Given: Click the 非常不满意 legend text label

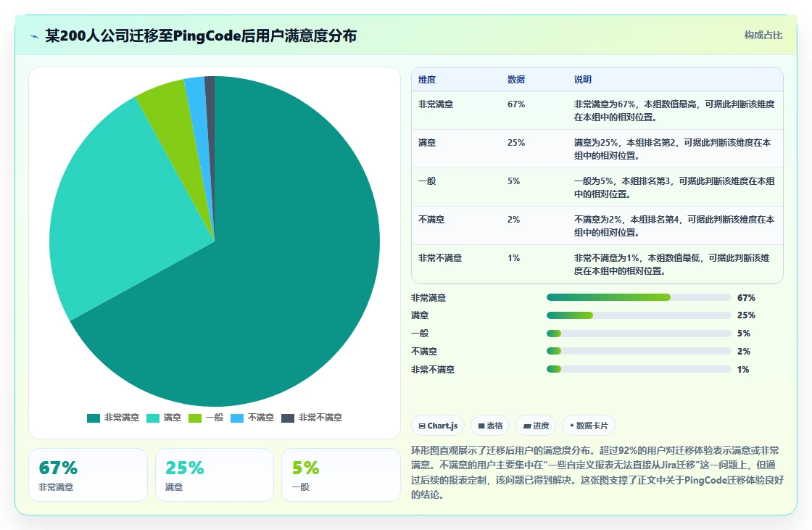Looking at the screenshot, I should pyautogui.click(x=320, y=418).
